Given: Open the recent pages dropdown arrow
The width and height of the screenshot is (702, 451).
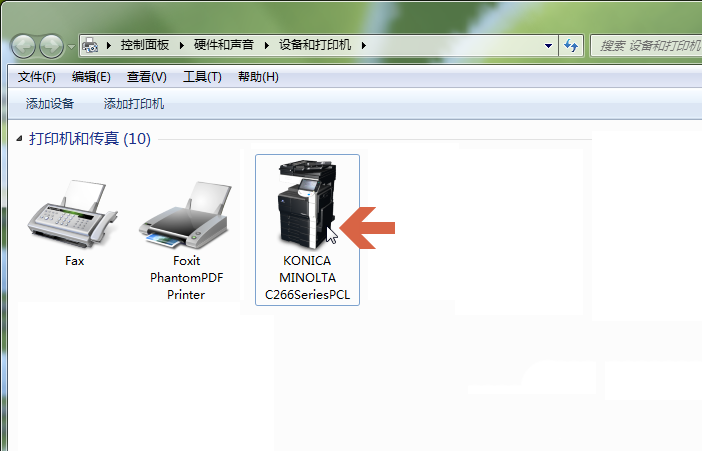Looking at the screenshot, I should coord(71,46).
